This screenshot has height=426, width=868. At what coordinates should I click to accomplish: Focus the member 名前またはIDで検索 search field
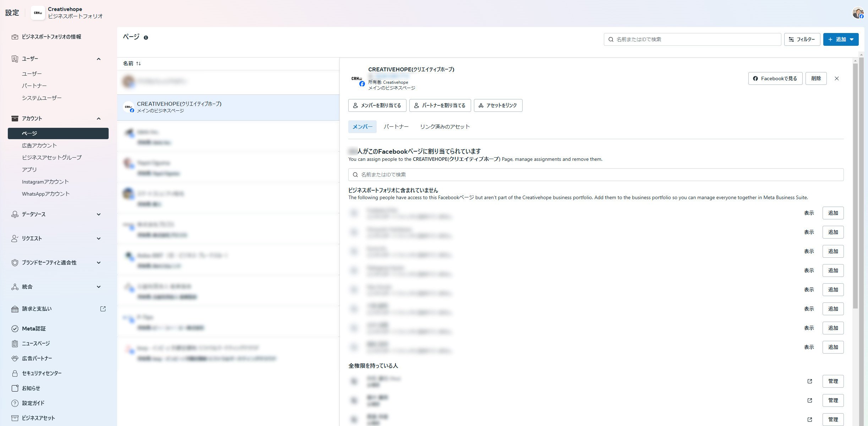click(x=596, y=175)
